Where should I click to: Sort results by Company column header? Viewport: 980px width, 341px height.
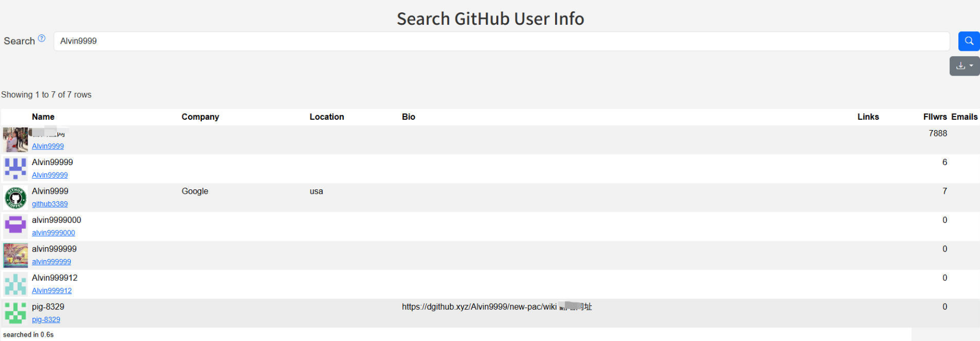point(200,117)
